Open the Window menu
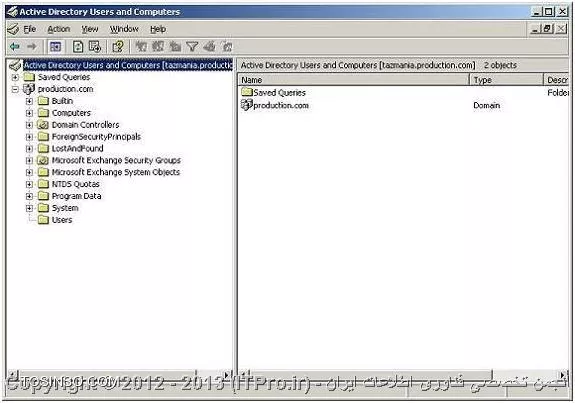The height and width of the screenshot is (403, 575). (x=124, y=29)
